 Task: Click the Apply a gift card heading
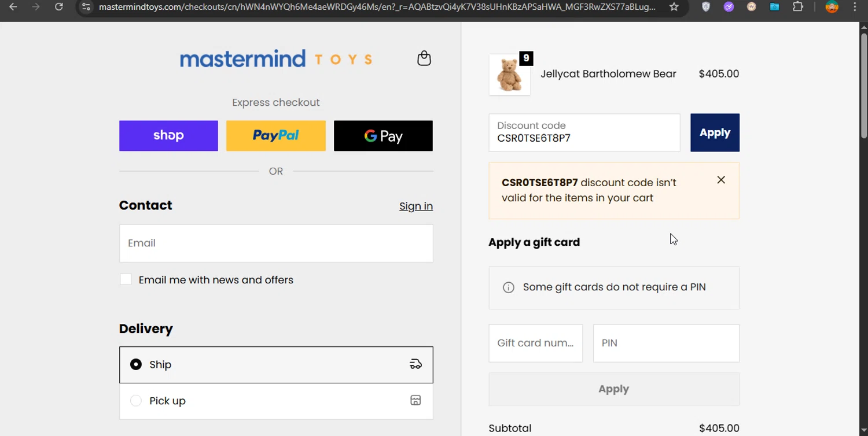(534, 242)
